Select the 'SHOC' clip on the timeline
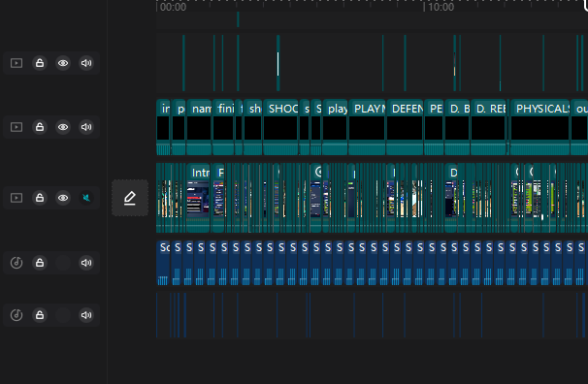 point(280,127)
